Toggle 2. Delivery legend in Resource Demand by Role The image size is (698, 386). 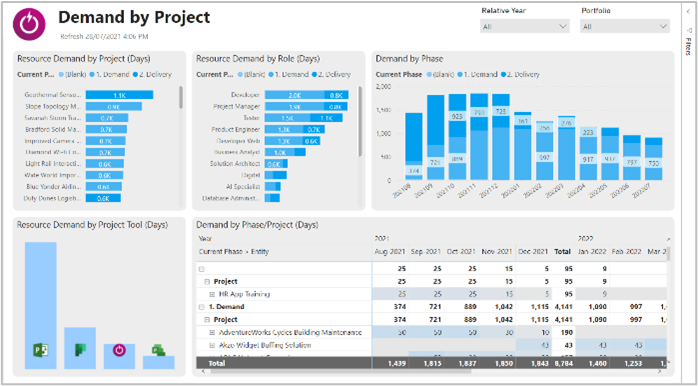(x=331, y=75)
